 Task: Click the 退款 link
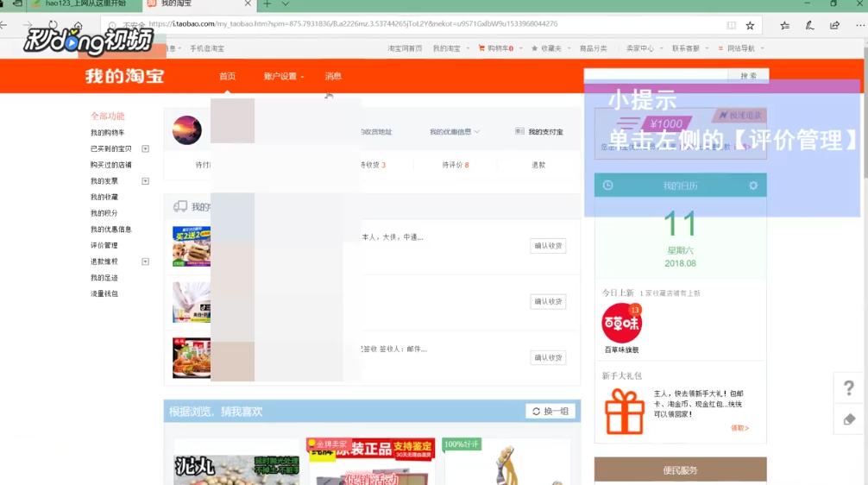click(x=538, y=165)
